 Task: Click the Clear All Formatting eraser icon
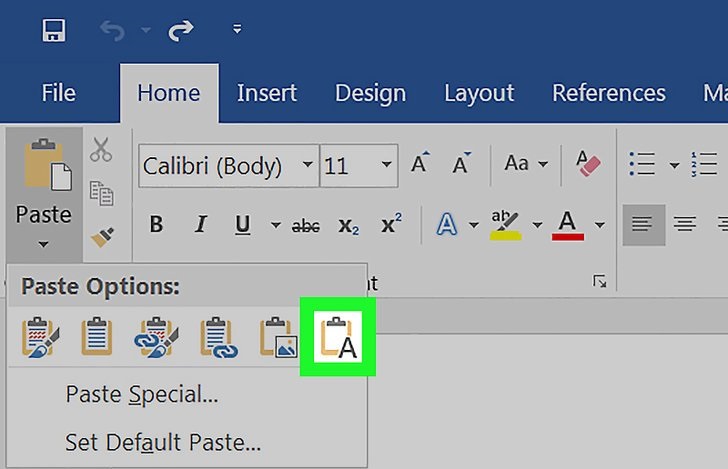[588, 163]
